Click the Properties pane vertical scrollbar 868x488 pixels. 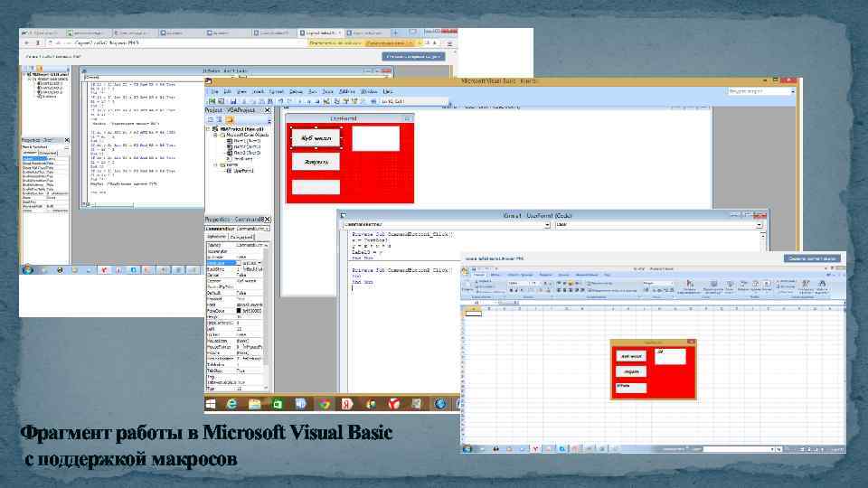(x=267, y=315)
